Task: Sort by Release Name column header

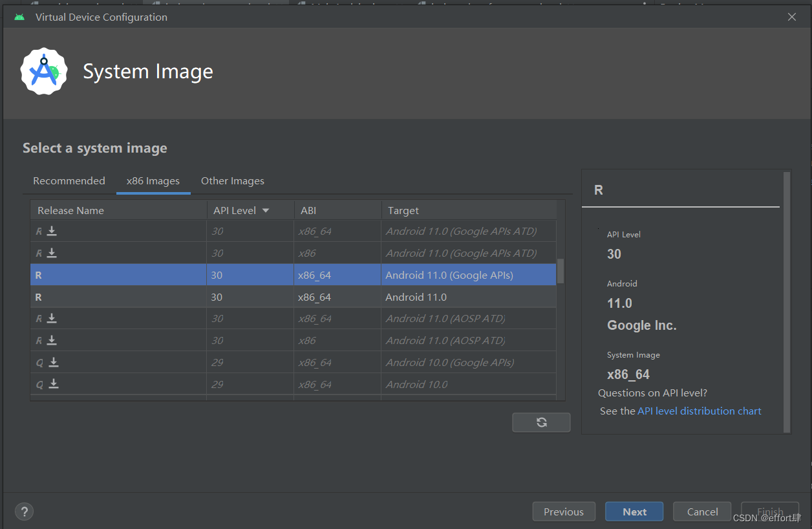Action: click(118, 210)
